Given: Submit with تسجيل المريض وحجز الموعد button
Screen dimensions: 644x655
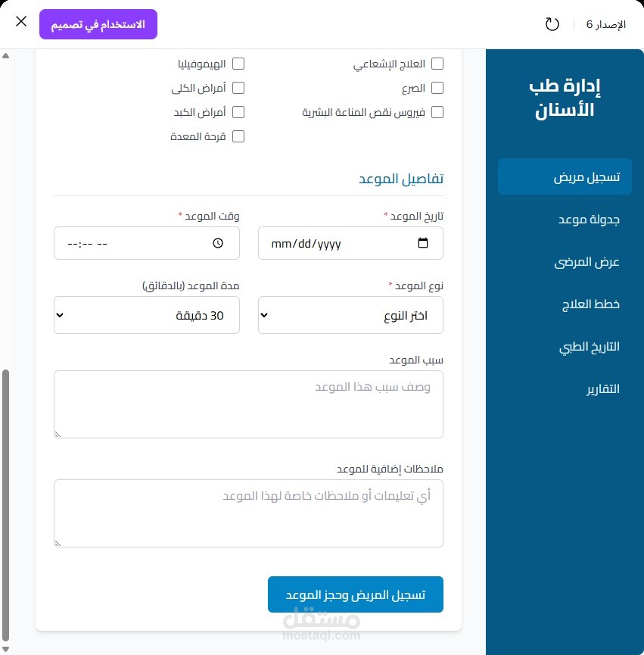Looking at the screenshot, I should [x=356, y=594].
